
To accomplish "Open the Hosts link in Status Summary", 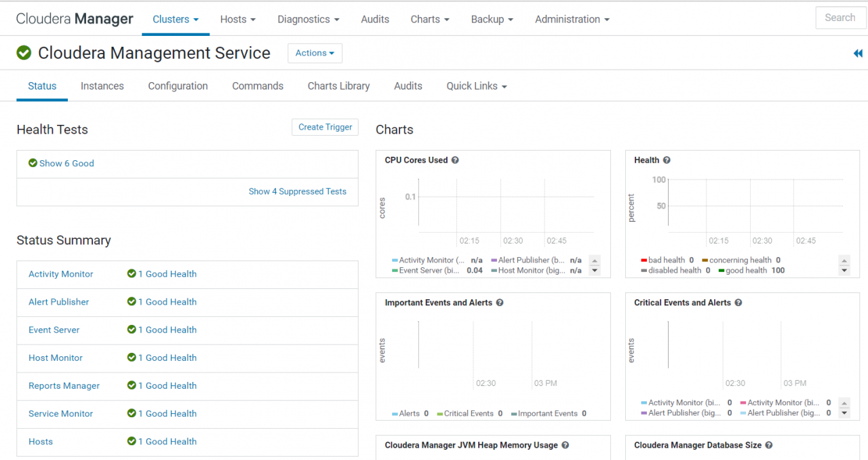I will (41, 441).
